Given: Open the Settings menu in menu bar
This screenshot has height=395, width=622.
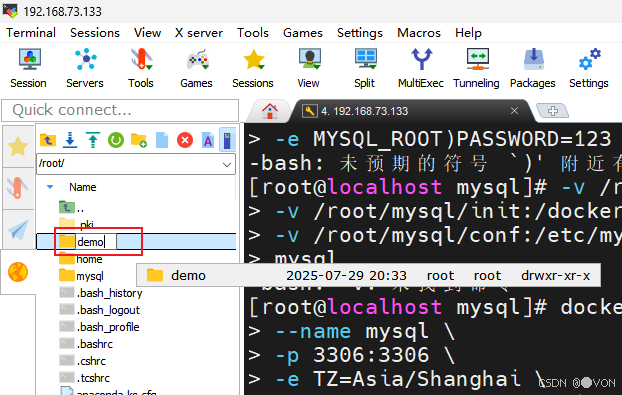Looking at the screenshot, I should tap(360, 33).
